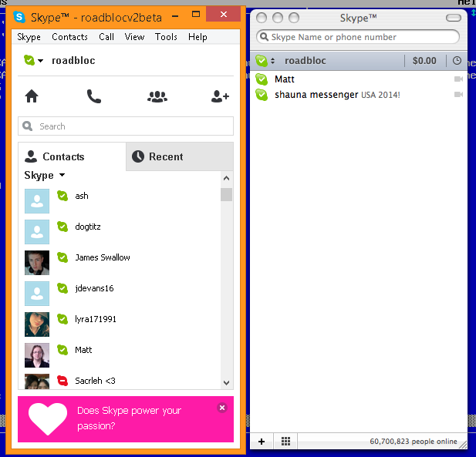Open 'Does Skype power your passion?' link
476x457 pixels.
[130, 418]
